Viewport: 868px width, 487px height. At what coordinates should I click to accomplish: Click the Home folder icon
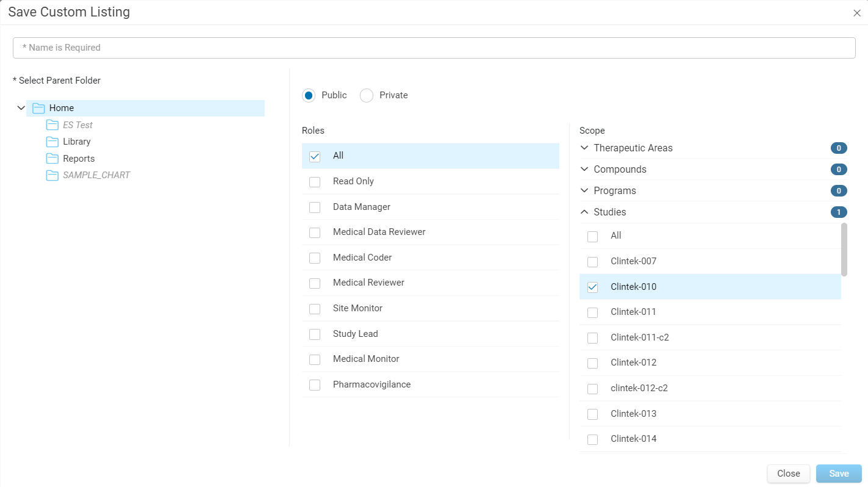[39, 108]
